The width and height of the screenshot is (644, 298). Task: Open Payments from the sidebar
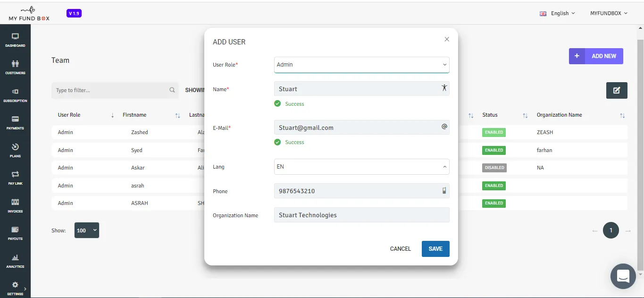[x=15, y=123]
